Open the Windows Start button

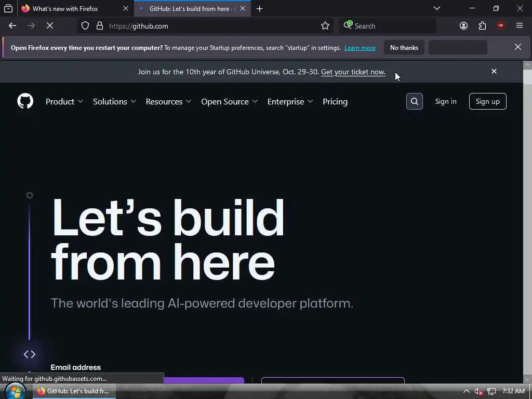tap(15, 391)
